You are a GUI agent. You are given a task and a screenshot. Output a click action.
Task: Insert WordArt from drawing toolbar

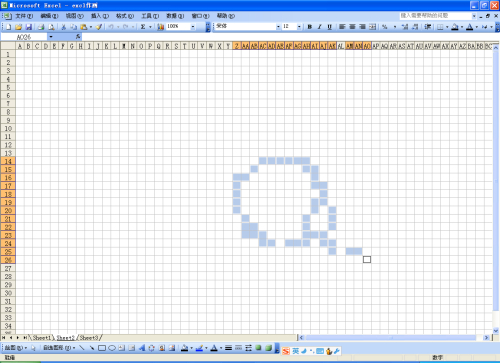point(142,348)
